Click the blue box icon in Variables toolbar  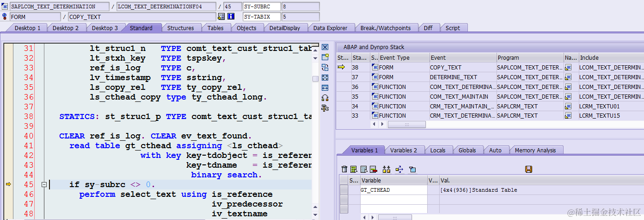click(413, 169)
